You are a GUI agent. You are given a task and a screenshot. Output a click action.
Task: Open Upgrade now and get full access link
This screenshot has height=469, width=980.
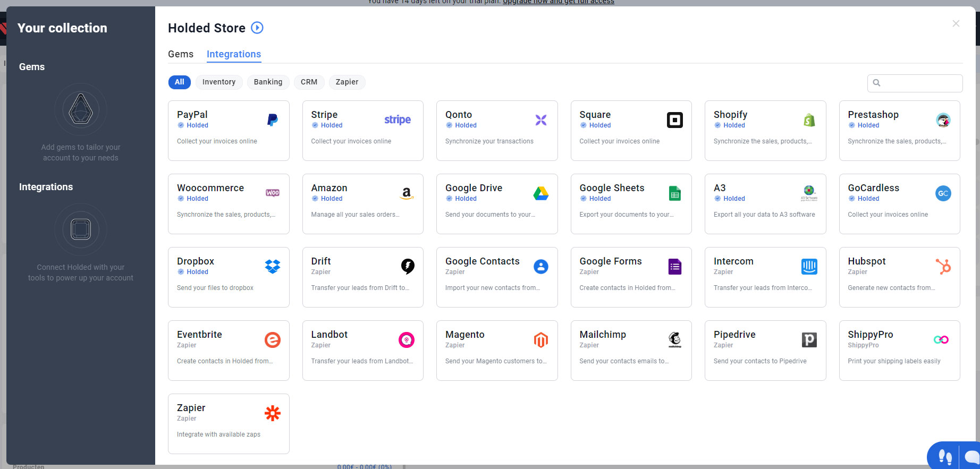tap(559, 2)
